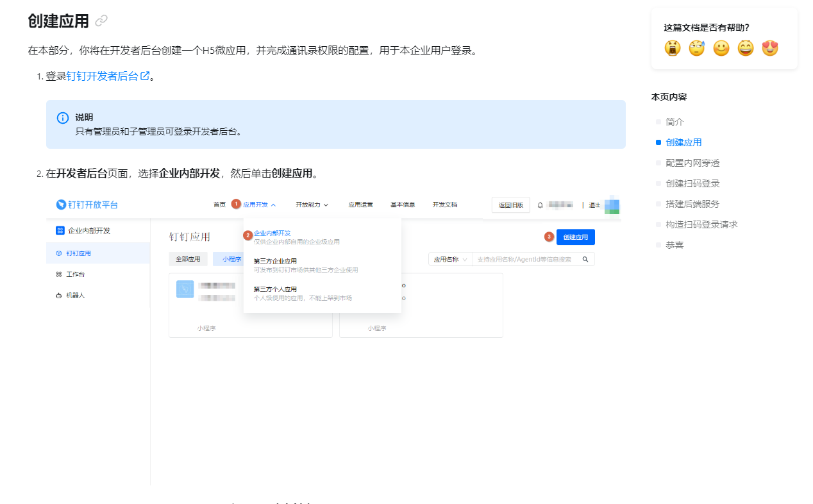Screen dimensions: 813x504
Task: Click 基本信息 in the embedded screenshot's nav bar
Action: (403, 205)
